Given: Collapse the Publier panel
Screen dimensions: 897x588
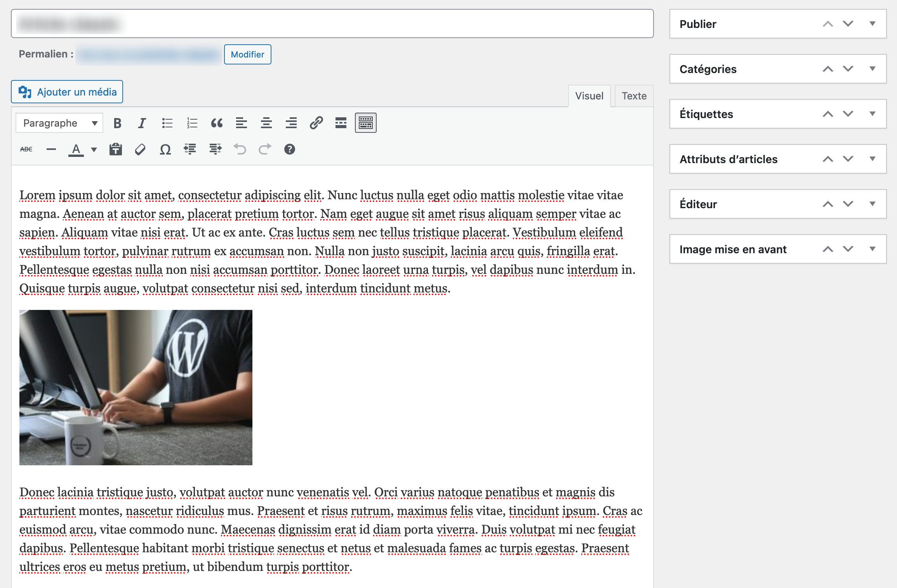Looking at the screenshot, I should [x=873, y=24].
